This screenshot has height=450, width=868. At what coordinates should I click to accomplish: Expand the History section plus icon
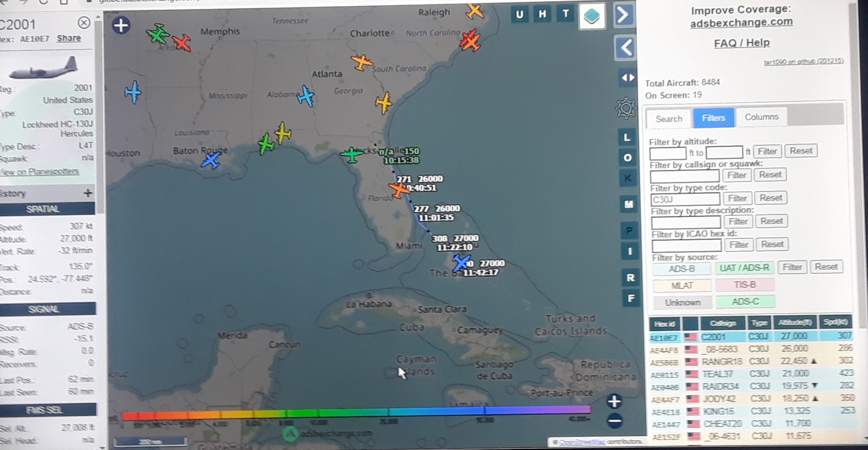[88, 193]
